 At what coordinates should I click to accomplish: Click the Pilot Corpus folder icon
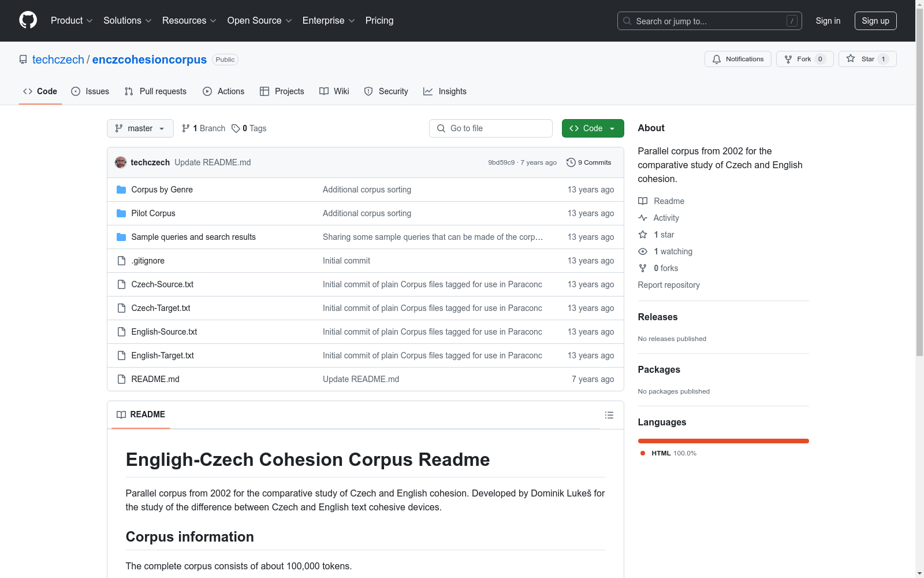coord(121,213)
